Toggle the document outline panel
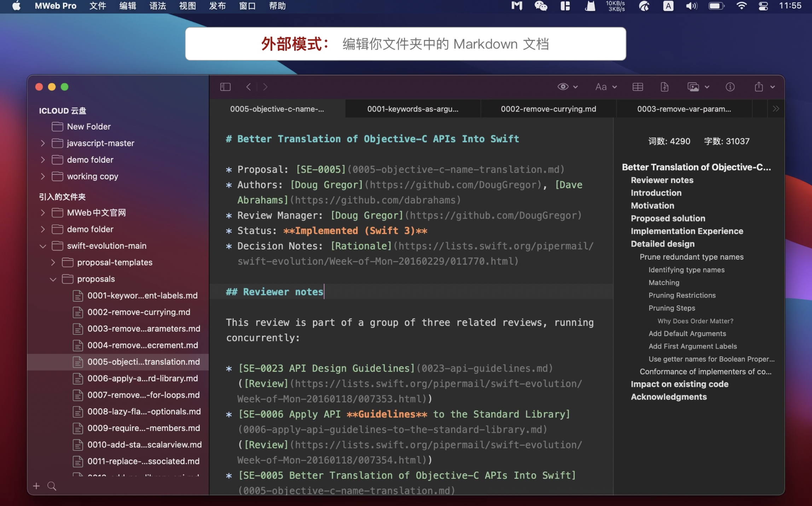 (x=730, y=86)
